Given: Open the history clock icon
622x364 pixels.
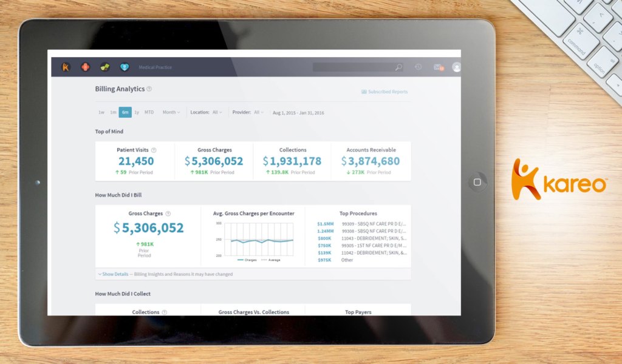Looking at the screenshot, I should point(418,67).
